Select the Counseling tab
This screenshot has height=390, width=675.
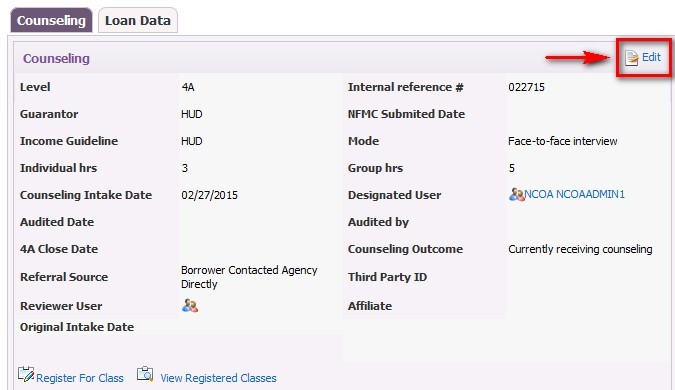pos(51,20)
